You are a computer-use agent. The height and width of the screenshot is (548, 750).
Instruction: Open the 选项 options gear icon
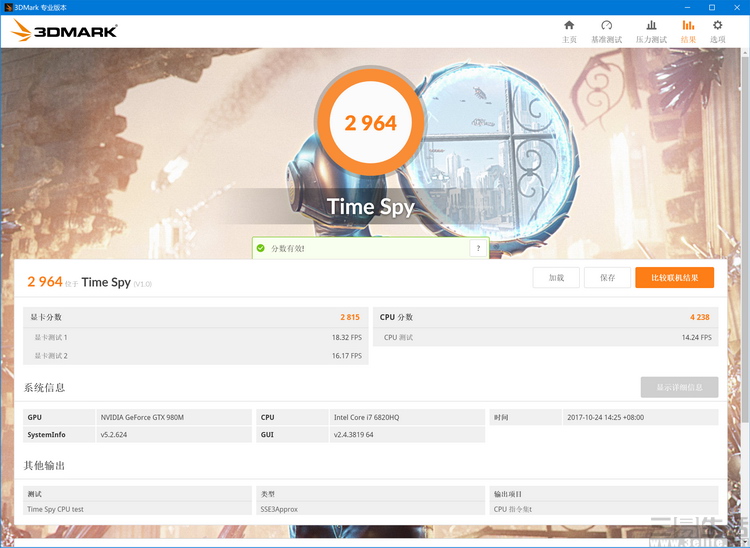click(717, 25)
